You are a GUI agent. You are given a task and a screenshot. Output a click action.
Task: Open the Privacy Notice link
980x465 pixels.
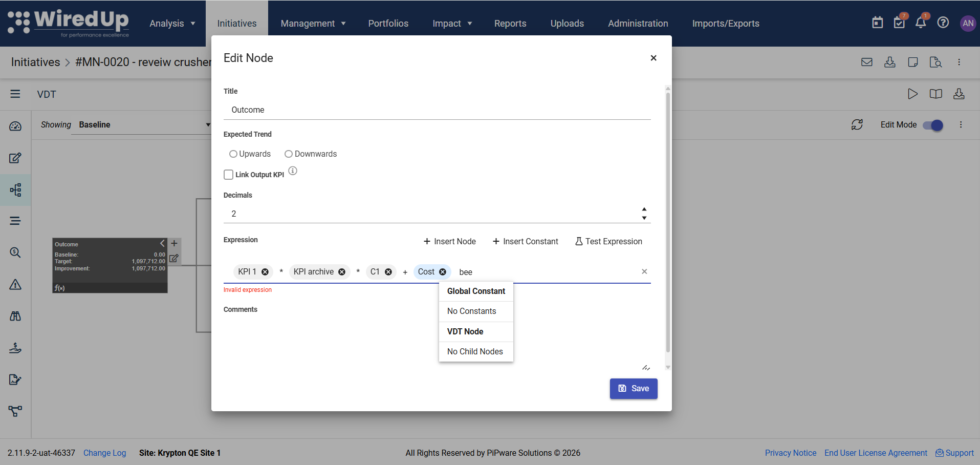(791, 453)
